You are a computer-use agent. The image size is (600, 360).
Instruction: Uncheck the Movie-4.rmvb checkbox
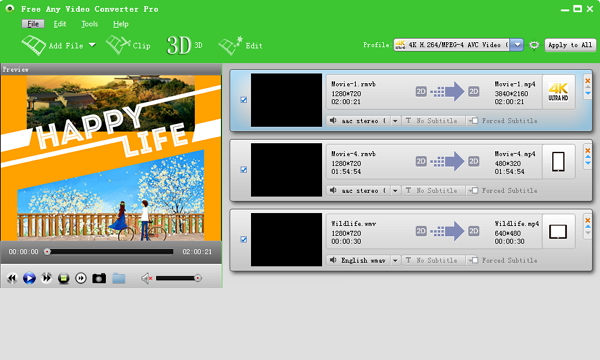point(243,169)
